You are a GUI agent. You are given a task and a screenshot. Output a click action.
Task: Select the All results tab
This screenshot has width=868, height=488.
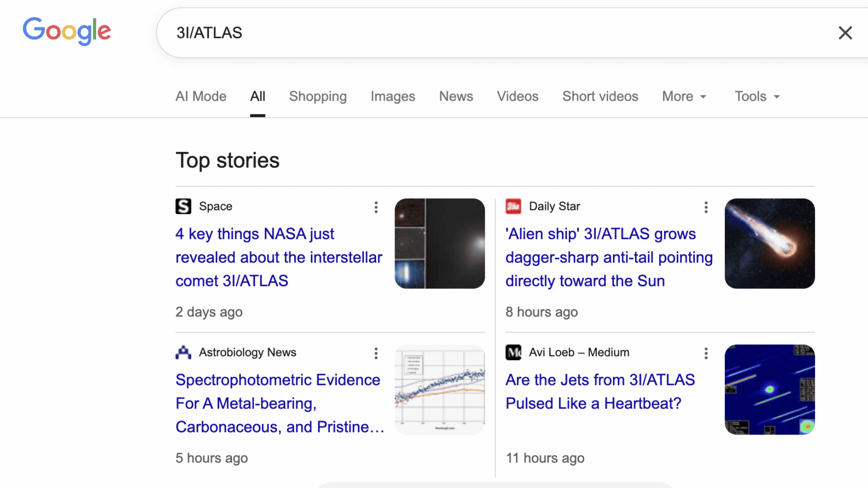[258, 96]
